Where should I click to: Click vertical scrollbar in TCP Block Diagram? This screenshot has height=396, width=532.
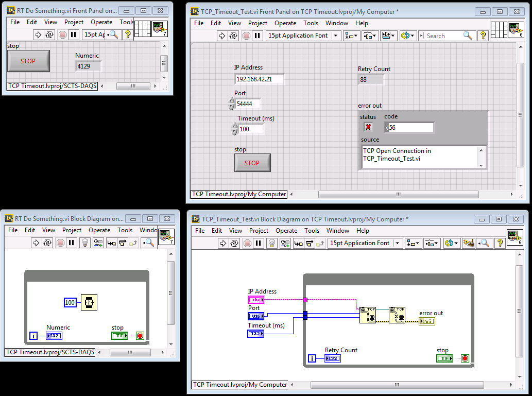520,311
